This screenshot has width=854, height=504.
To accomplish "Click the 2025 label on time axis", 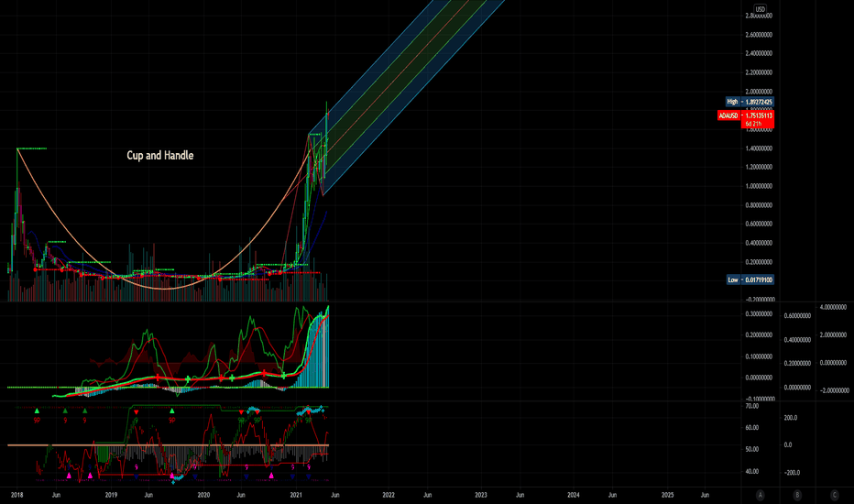I will pos(667,495).
